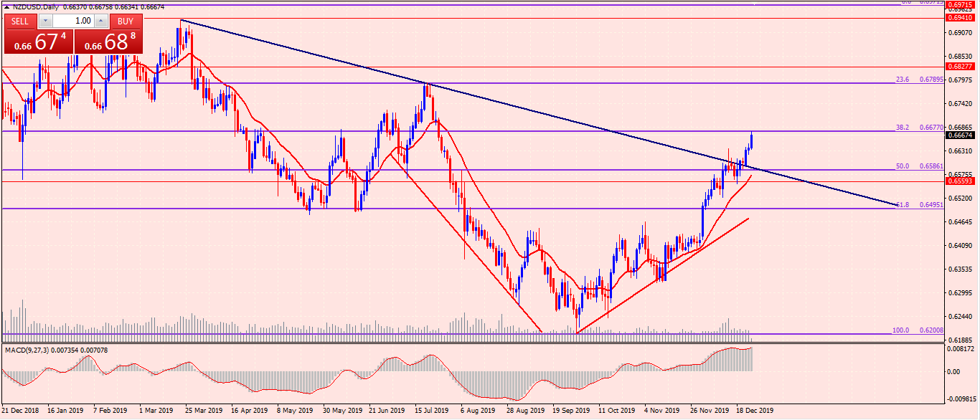This screenshot has height=420, width=980.
Task: Click the 38.2 Fibonacci level label
Action: (x=903, y=128)
